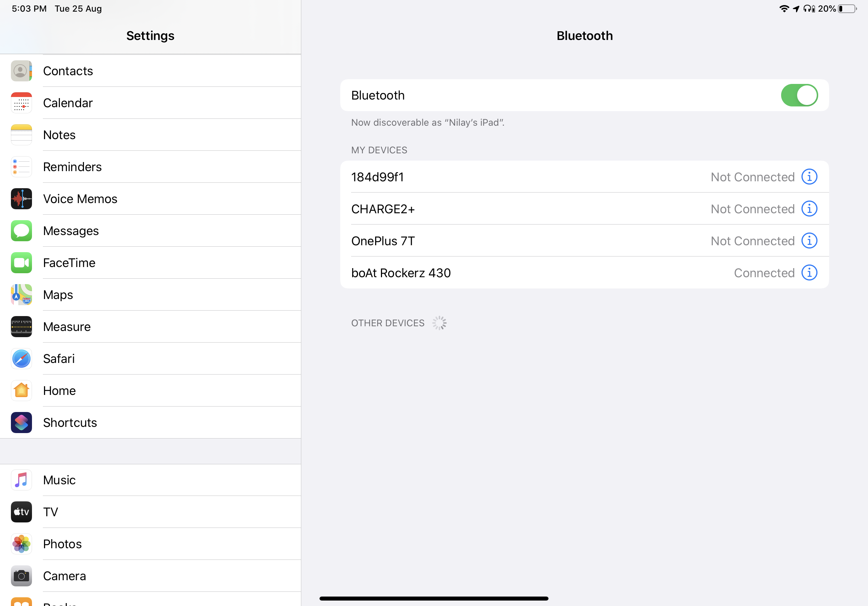Open info for 184d99f1 device
Viewport: 868px width, 606px height.
[x=809, y=177]
